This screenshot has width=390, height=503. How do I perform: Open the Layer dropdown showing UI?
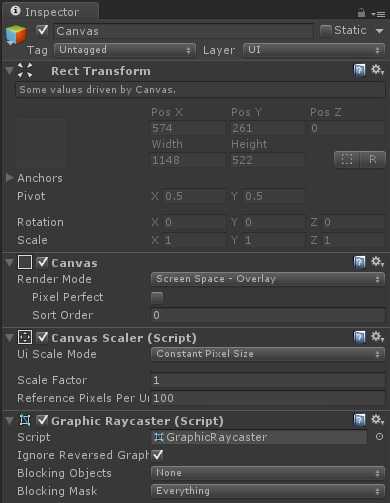pyautogui.click(x=314, y=50)
